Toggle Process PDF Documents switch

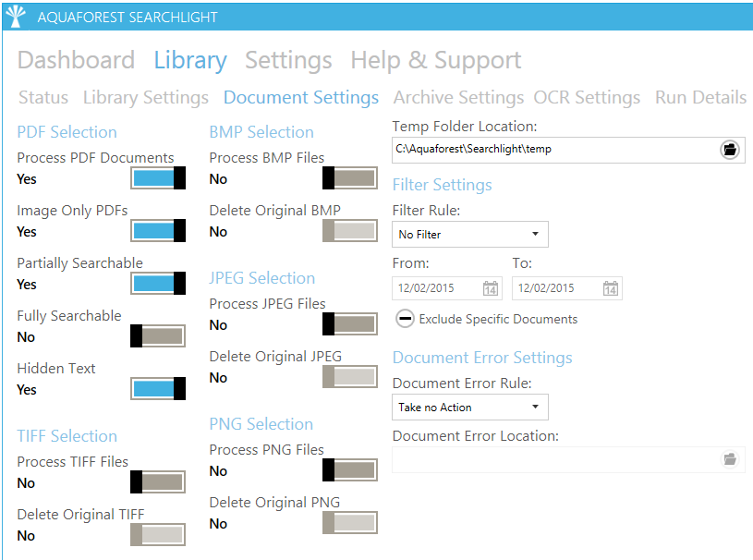158,178
